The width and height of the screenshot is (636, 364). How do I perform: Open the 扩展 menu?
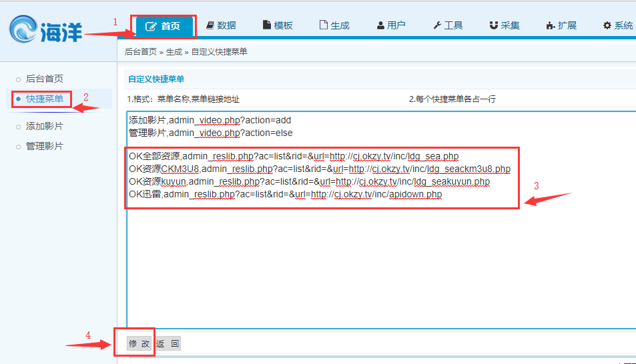coord(561,25)
